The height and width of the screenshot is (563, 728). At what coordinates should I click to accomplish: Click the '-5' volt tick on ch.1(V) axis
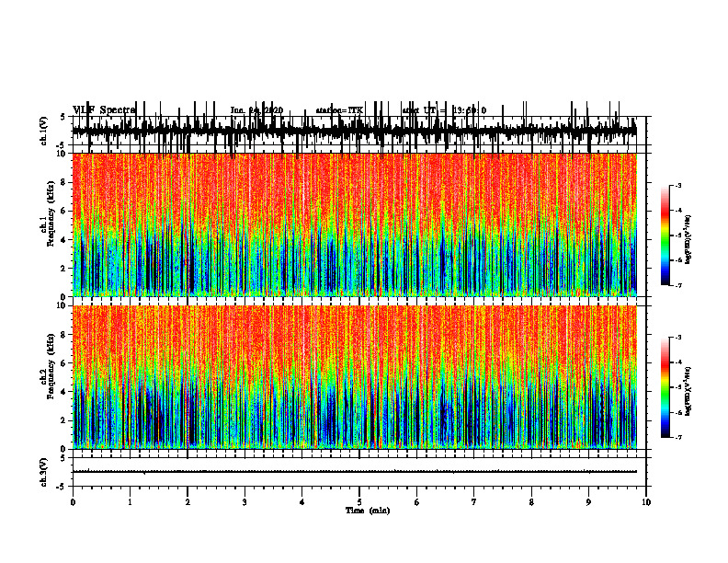pos(62,145)
